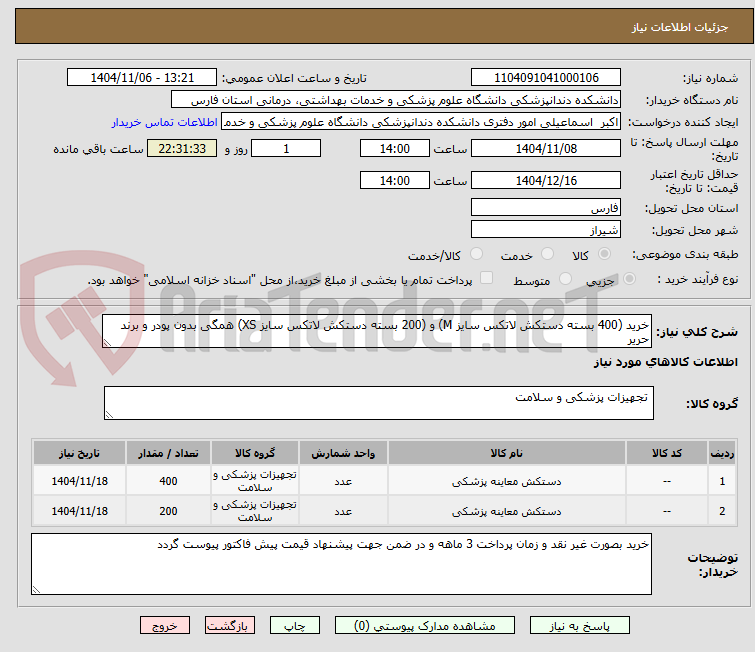Click the بازگشت back button

230,626
